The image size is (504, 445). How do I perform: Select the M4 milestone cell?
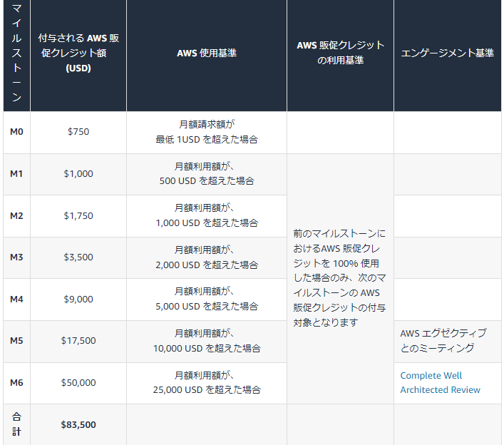(16, 300)
